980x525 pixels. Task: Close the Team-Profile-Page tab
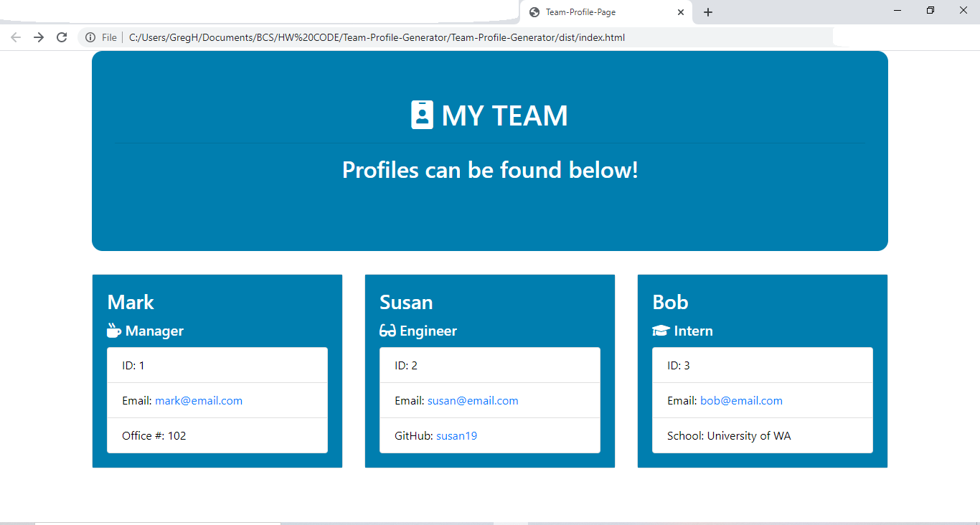coord(680,12)
